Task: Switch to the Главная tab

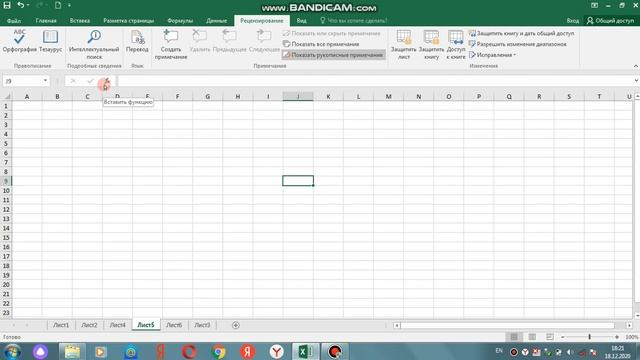Action: [46, 20]
